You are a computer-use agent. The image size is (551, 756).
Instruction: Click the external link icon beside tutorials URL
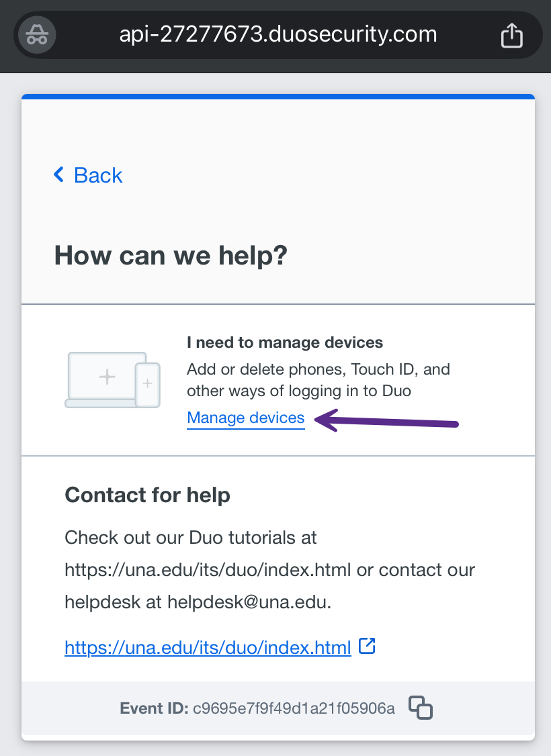pyautogui.click(x=367, y=646)
